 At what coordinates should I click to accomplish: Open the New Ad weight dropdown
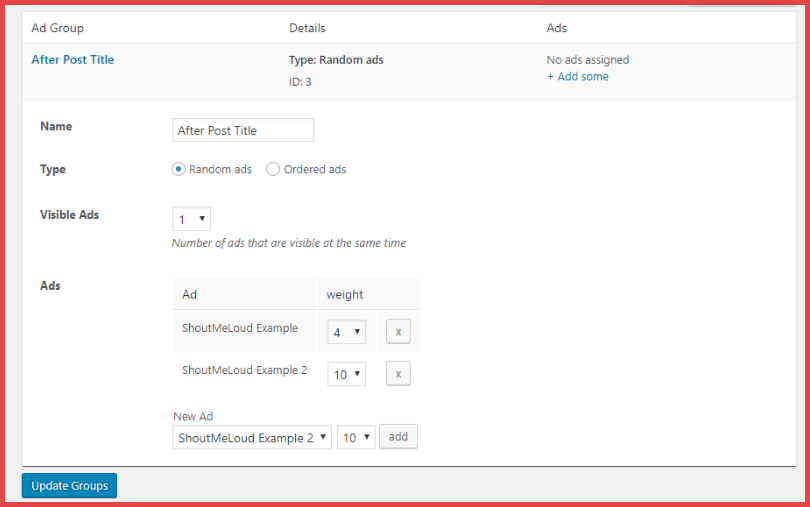click(x=356, y=437)
